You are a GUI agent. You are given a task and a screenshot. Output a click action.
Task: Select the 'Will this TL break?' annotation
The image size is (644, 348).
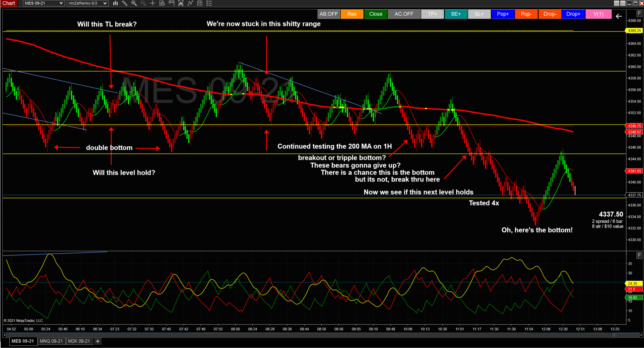(107, 24)
